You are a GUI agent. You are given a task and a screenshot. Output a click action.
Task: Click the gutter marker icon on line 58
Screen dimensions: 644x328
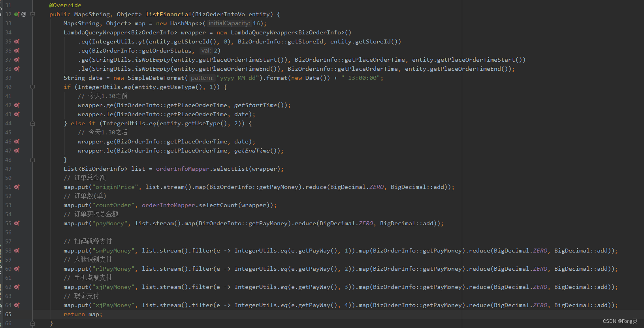coord(17,251)
